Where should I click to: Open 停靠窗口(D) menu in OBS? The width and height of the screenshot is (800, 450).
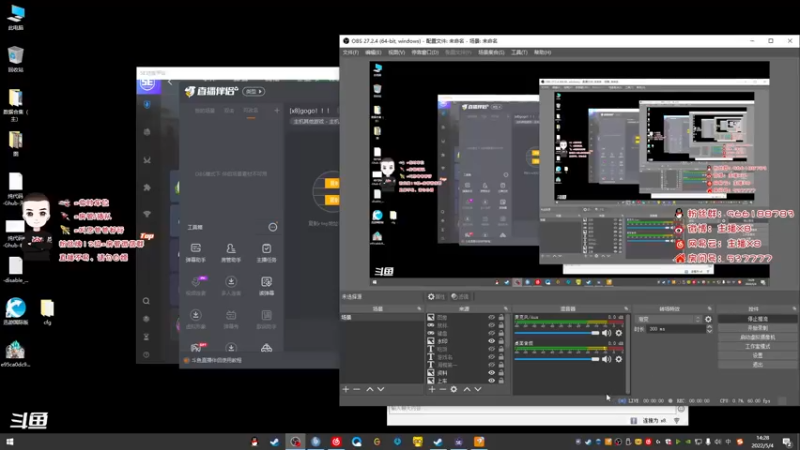pyautogui.click(x=424, y=52)
